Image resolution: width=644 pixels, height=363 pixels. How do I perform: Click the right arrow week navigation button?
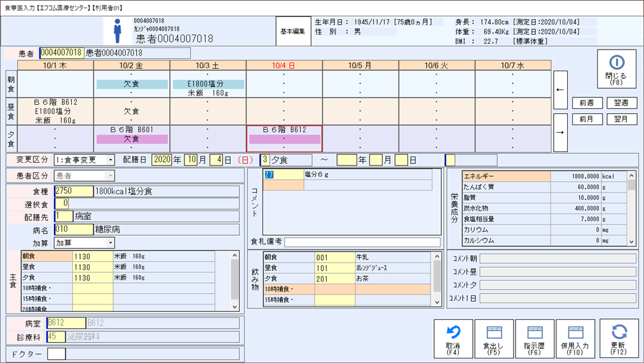pos(560,132)
